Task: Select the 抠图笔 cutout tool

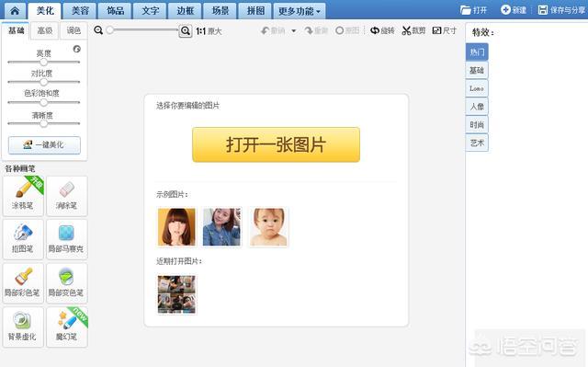Action: click(23, 239)
